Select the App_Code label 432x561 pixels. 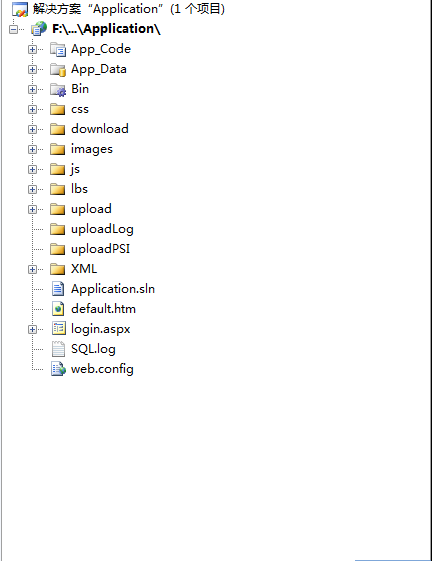point(101,49)
